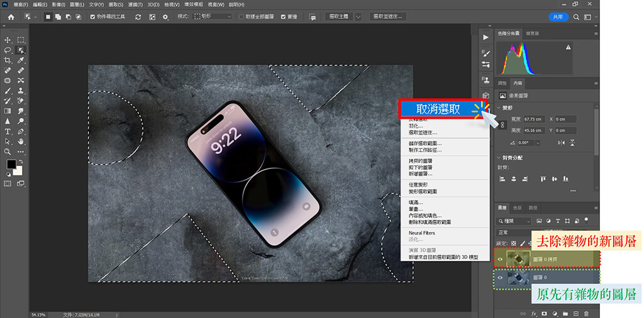Screen dimensions: 644x318
Task: Click the Home icon in options bar
Action: pos(11,17)
